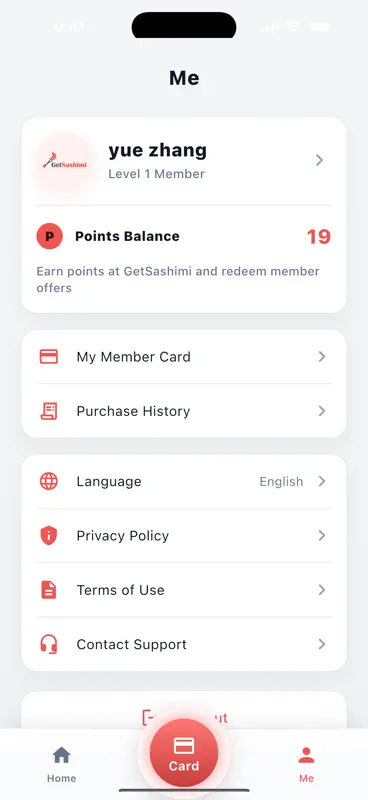View the red 19 points balance number

(318, 237)
